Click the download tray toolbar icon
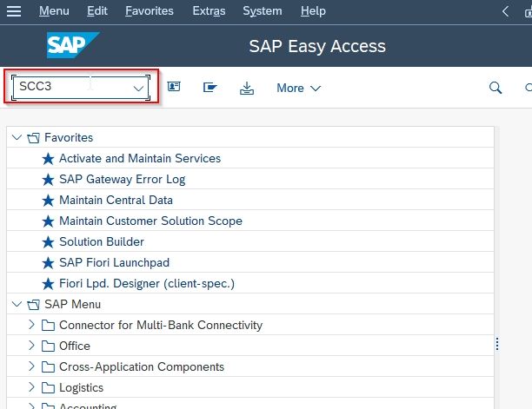This screenshot has width=532, height=409. pos(247,88)
